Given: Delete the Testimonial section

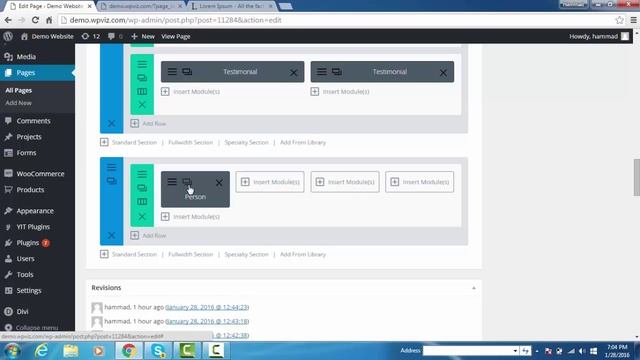Looking at the screenshot, I should pos(111,123).
